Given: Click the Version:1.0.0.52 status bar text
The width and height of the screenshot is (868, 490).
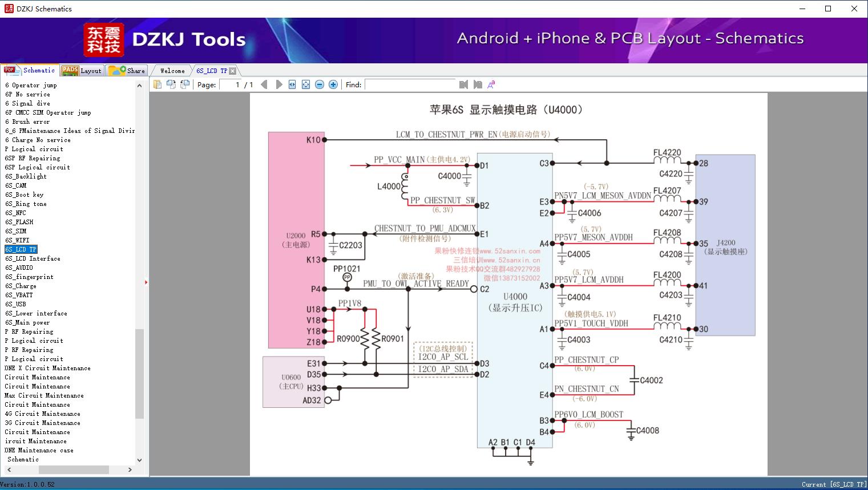Looking at the screenshot, I should click(x=27, y=484).
